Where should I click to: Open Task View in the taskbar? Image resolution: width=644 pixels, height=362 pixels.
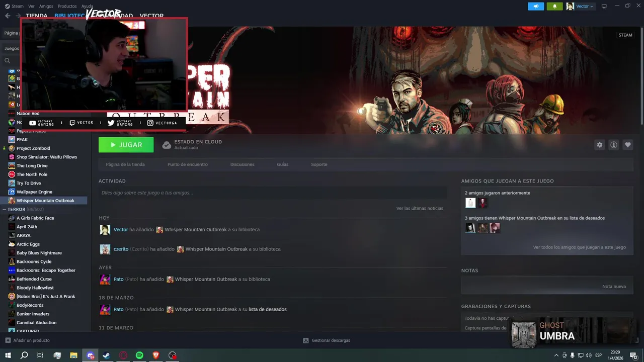pyautogui.click(x=40, y=355)
